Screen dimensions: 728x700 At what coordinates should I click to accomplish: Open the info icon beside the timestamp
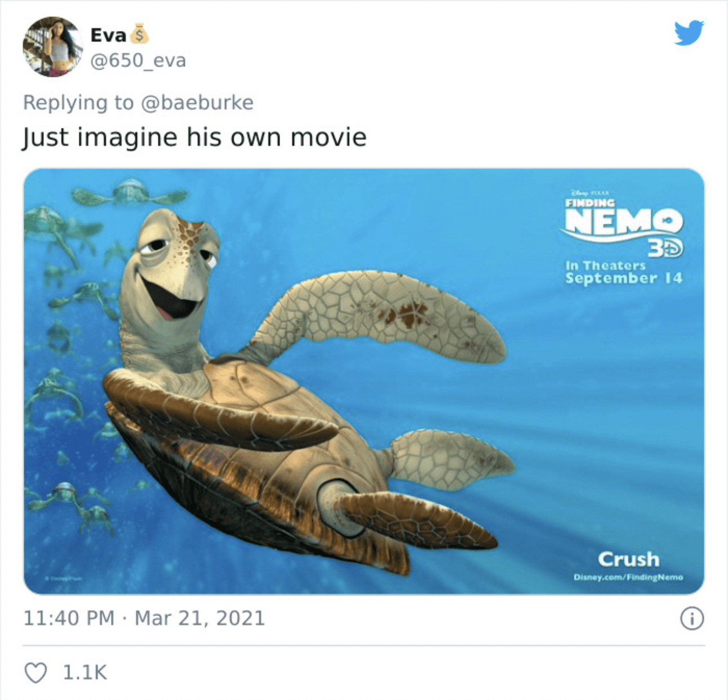[692, 618]
